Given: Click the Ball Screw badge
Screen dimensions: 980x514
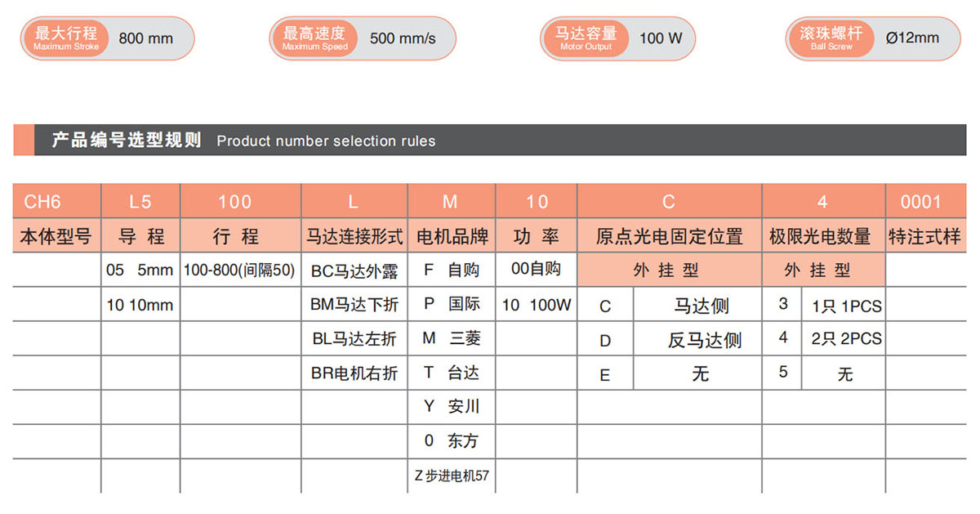Looking at the screenshot, I should point(831,38).
